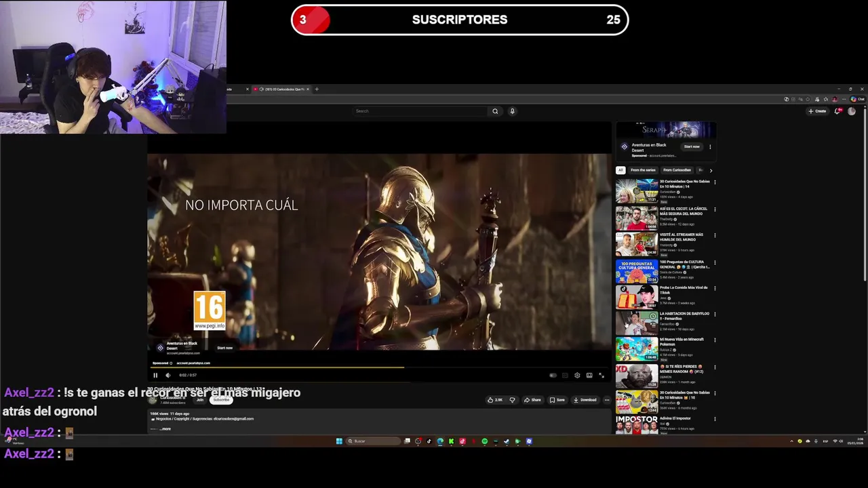Show more filter chips with the right arrow

(711, 170)
